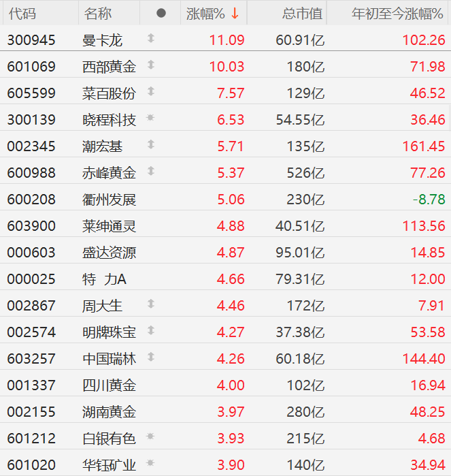Click stock code 002345
Screen dimensions: 451x476
pyautogui.click(x=31, y=146)
